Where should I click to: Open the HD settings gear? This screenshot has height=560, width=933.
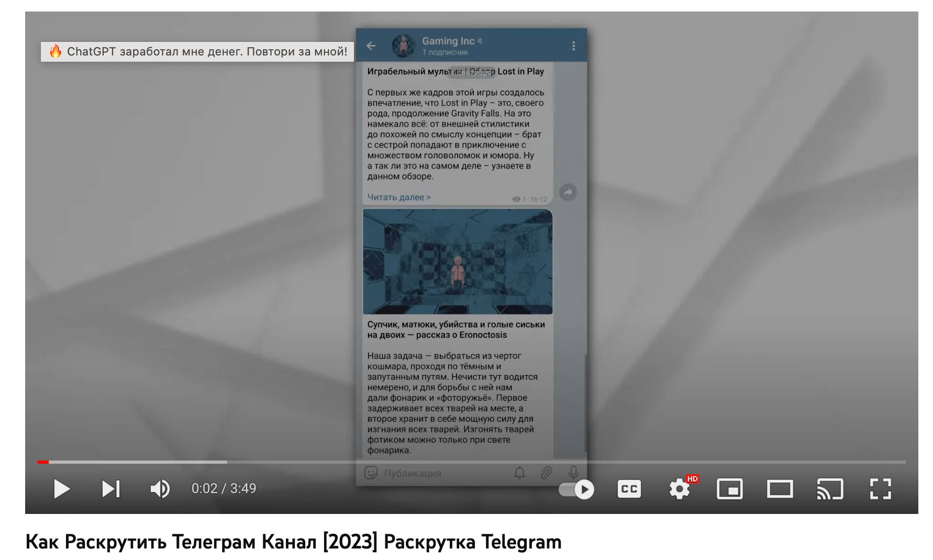tap(680, 489)
